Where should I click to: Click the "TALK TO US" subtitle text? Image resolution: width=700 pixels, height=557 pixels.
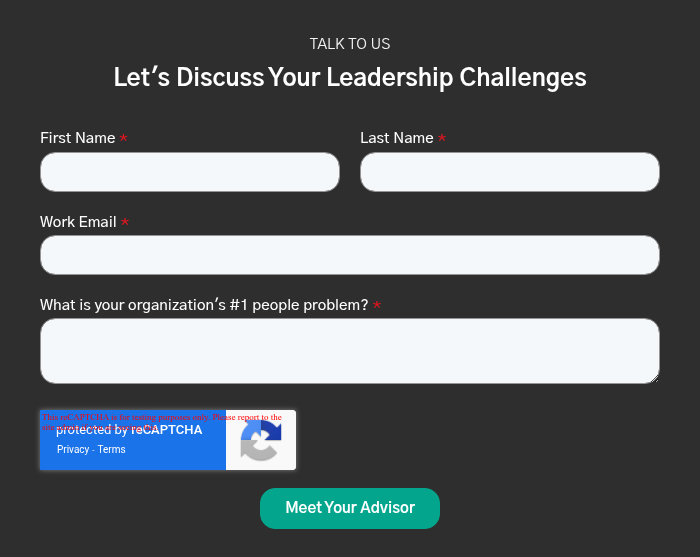[350, 44]
